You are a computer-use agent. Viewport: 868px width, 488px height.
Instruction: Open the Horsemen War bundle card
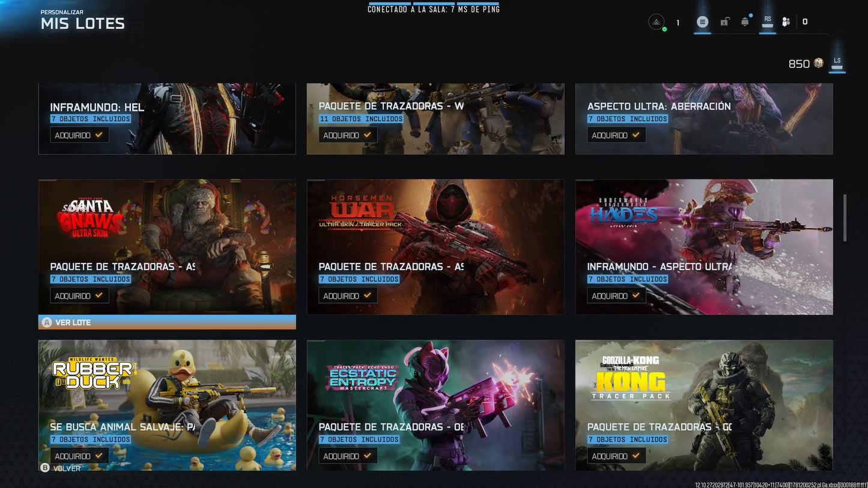point(436,247)
